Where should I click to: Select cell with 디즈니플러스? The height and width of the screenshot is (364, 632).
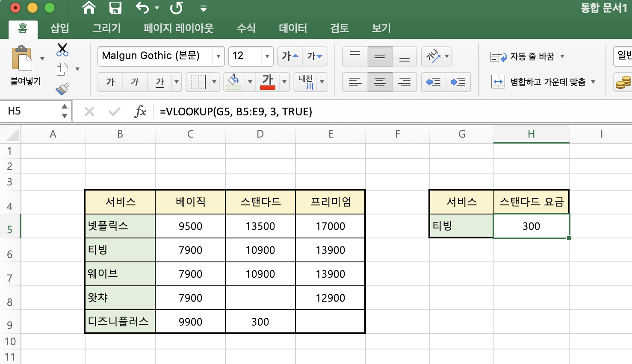[120, 322]
